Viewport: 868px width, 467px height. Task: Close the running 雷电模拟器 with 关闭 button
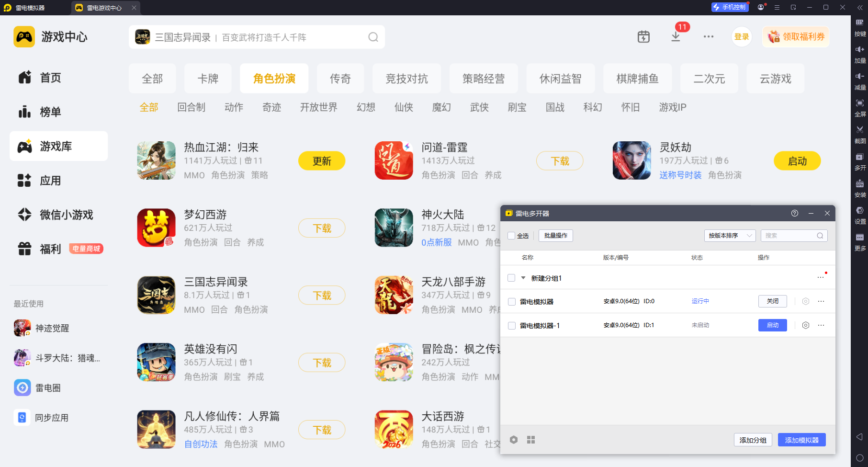coord(773,301)
